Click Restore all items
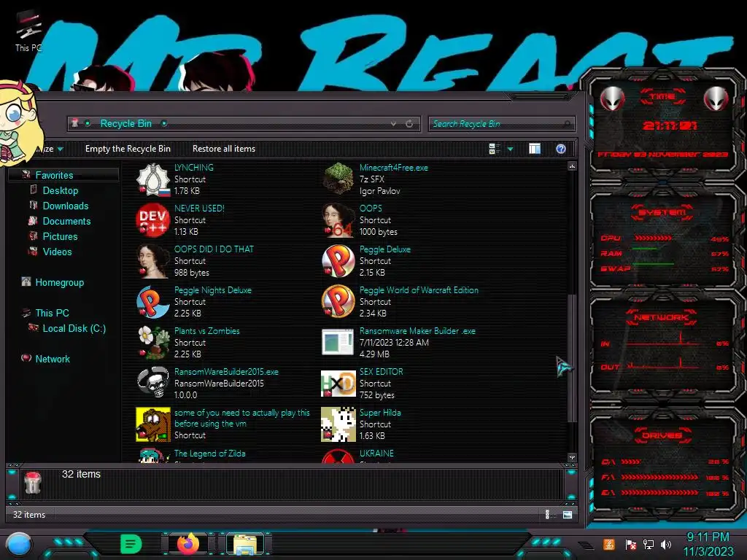Image resolution: width=747 pixels, height=560 pixels. tap(224, 149)
